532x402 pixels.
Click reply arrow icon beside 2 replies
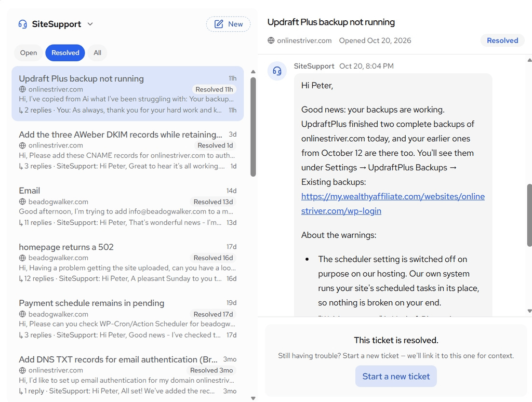(21, 110)
